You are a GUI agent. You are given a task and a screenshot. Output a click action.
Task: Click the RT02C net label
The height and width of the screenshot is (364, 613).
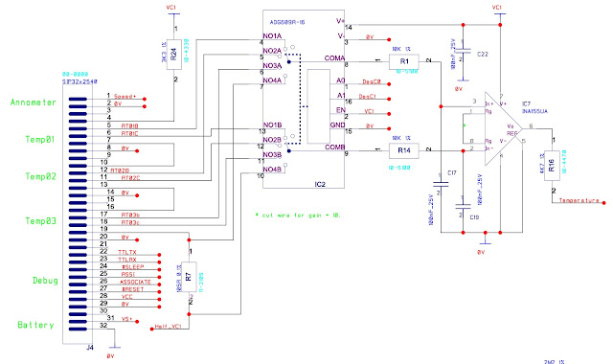point(130,178)
